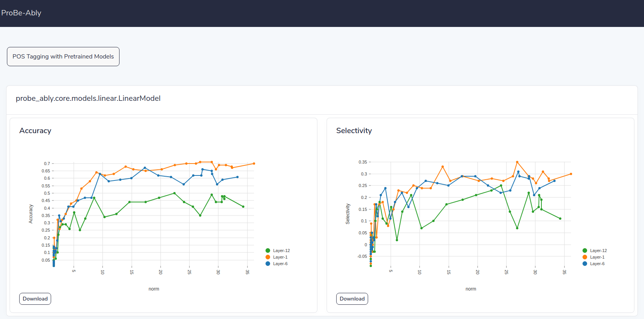Click the vertical Selectivity y-axis title

point(348,214)
